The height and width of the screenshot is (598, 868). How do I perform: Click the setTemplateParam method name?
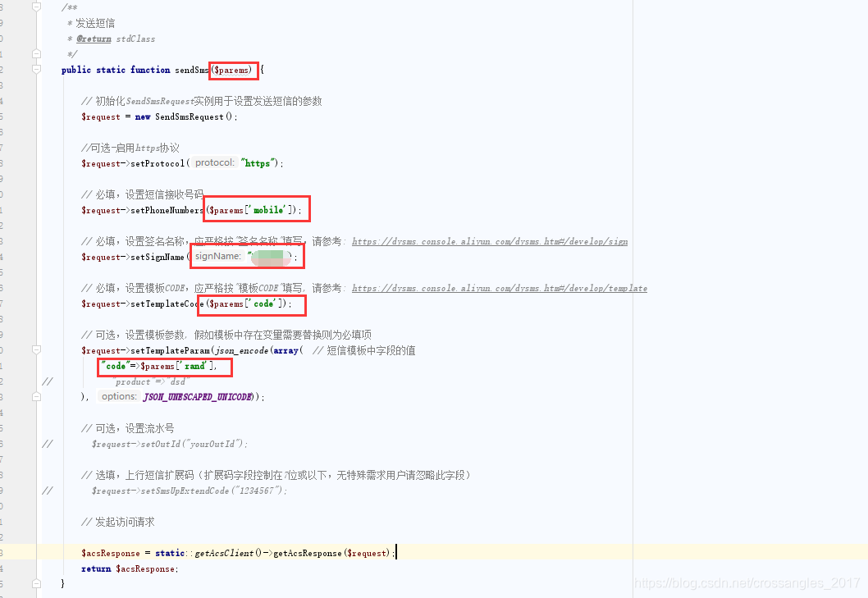pos(171,350)
